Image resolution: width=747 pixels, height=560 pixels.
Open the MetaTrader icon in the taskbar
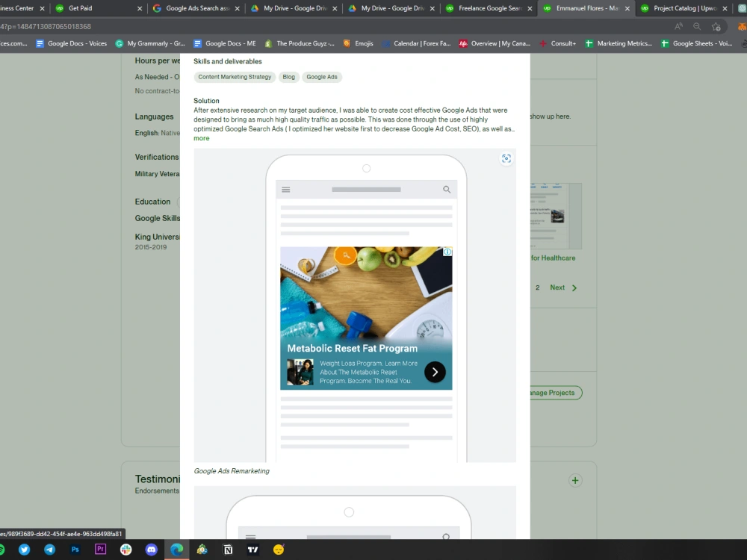(202, 550)
